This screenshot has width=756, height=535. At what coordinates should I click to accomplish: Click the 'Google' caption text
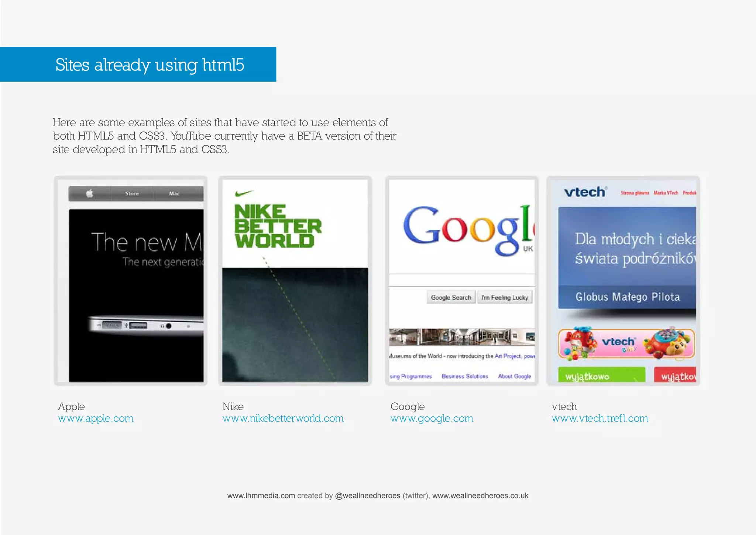click(x=408, y=406)
